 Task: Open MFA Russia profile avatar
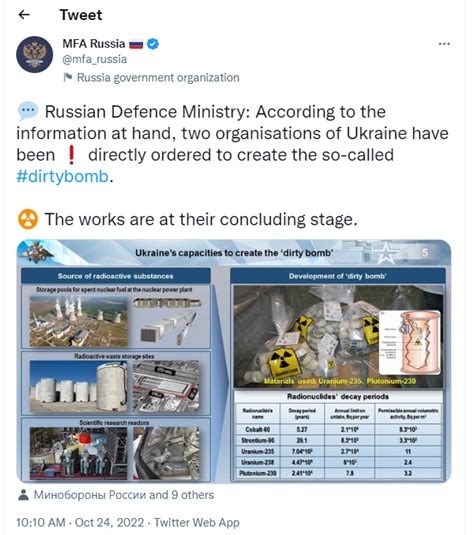click(x=34, y=54)
